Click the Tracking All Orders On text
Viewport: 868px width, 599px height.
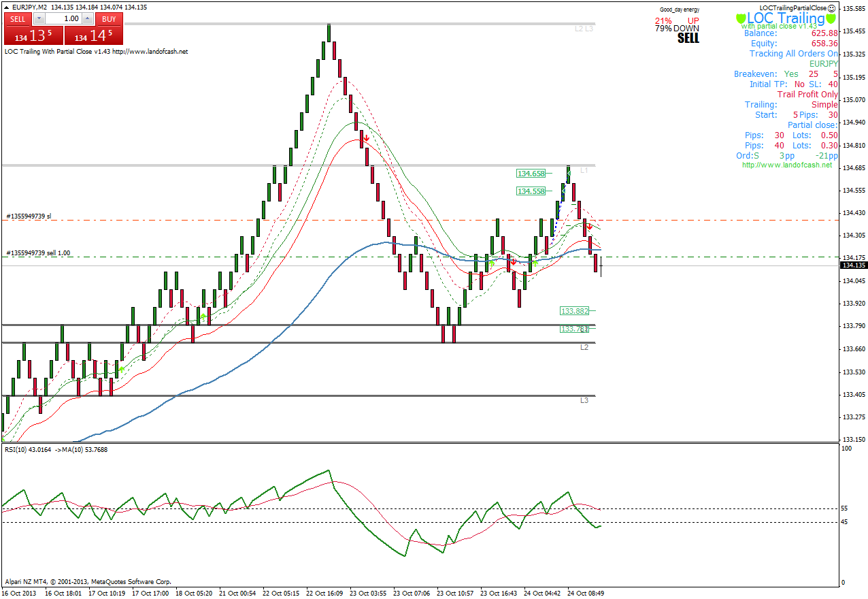pyautogui.click(x=794, y=54)
